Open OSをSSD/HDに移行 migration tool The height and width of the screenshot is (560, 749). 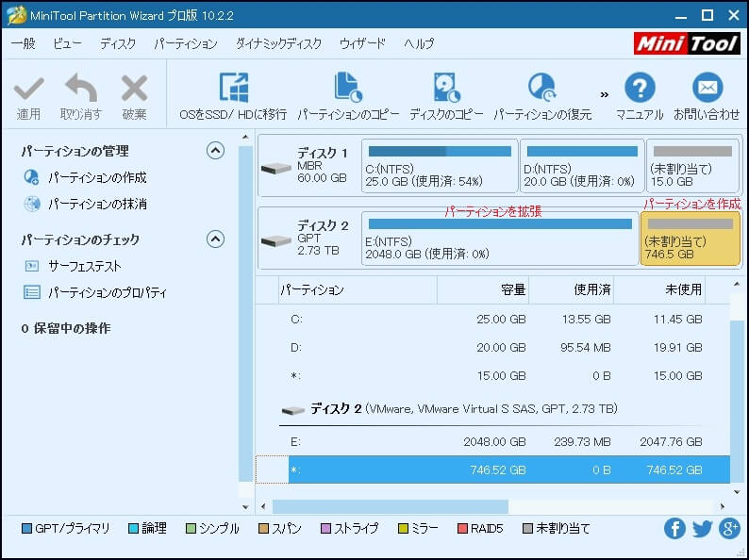[x=234, y=88]
